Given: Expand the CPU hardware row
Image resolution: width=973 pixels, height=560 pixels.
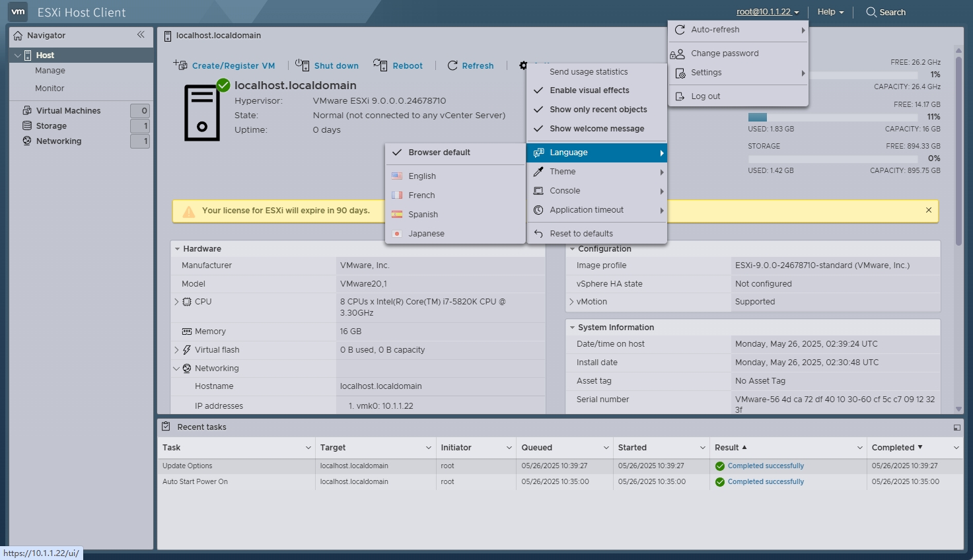Looking at the screenshot, I should tap(176, 302).
